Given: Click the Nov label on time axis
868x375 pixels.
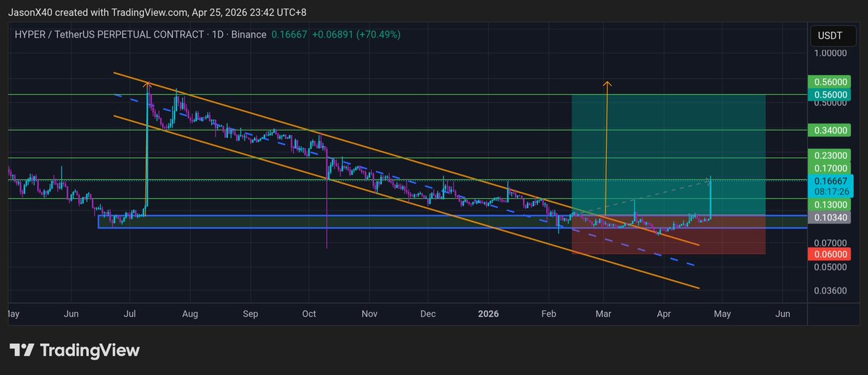Looking at the screenshot, I should [369, 314].
